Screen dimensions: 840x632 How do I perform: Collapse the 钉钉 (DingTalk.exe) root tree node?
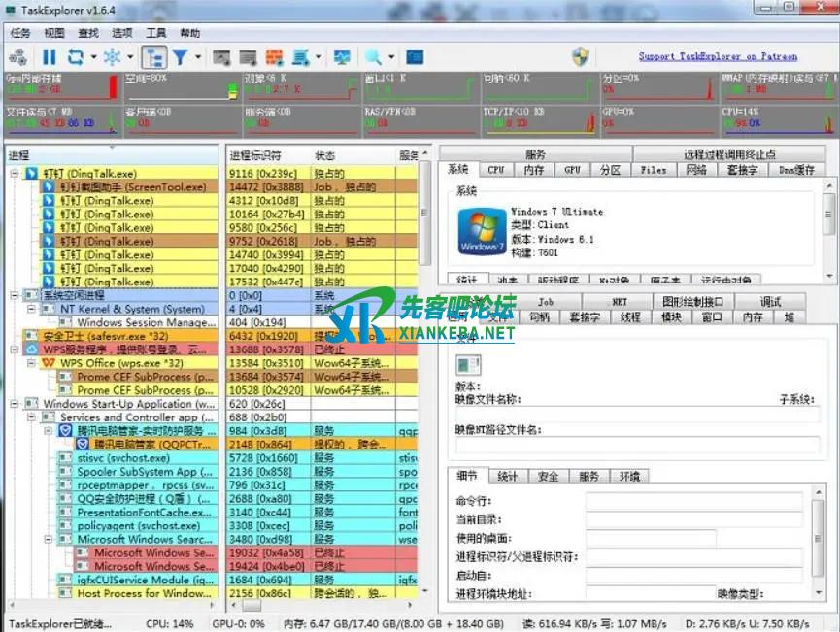click(x=15, y=173)
